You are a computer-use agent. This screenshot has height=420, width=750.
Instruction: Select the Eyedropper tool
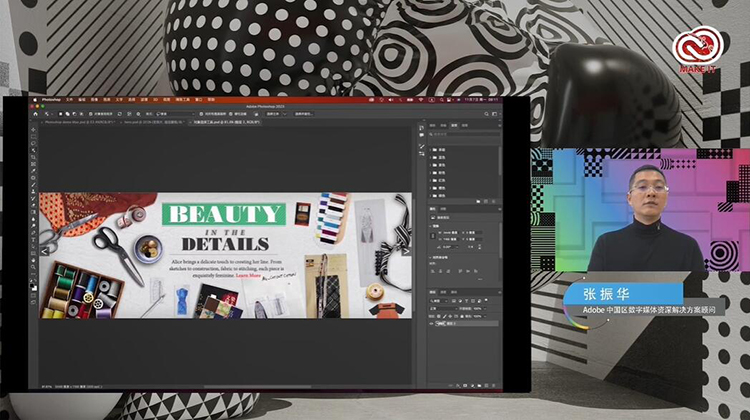pos(33,170)
